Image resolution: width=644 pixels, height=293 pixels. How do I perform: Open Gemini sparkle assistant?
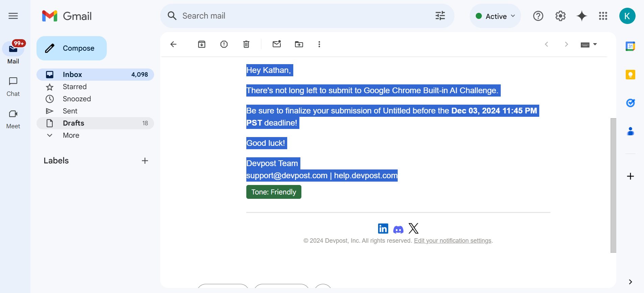coord(582,16)
